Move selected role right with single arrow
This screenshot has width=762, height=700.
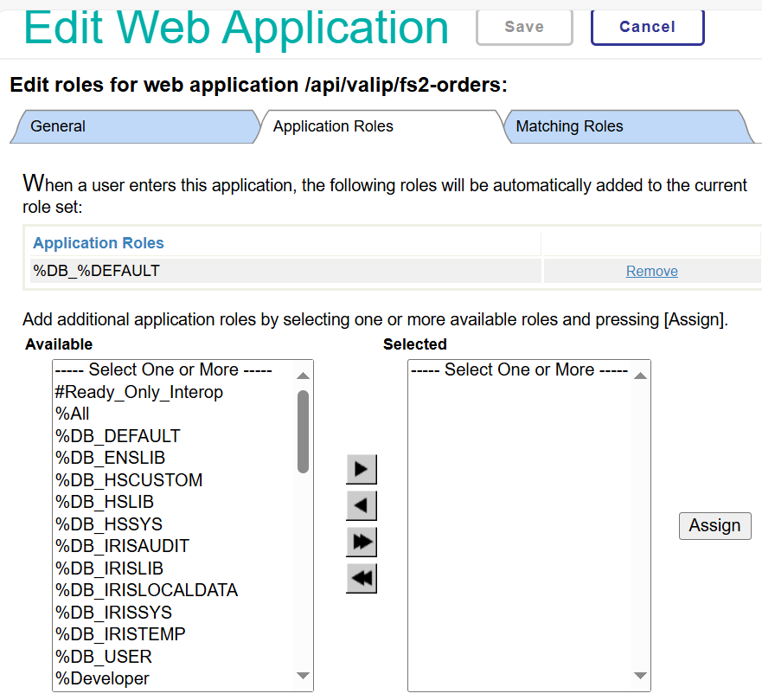point(361,469)
